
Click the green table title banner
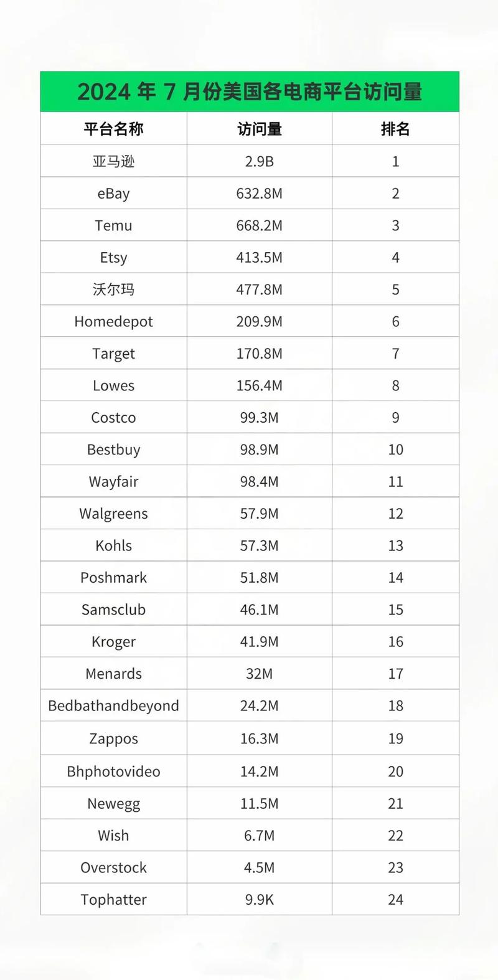pyautogui.click(x=250, y=92)
